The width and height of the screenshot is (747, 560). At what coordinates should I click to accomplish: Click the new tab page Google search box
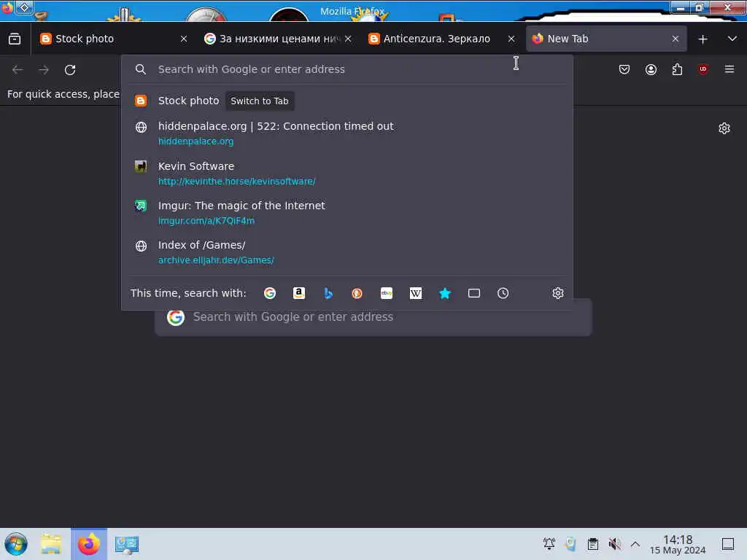point(373,317)
